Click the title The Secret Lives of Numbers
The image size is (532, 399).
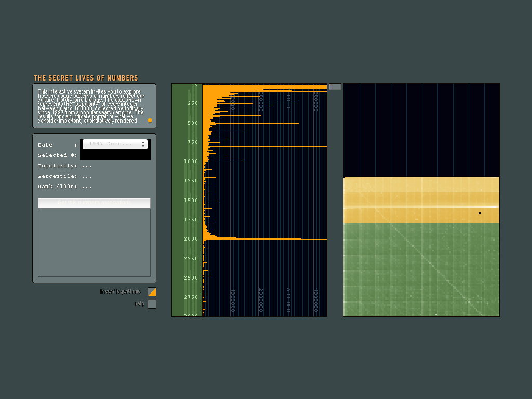coord(86,78)
